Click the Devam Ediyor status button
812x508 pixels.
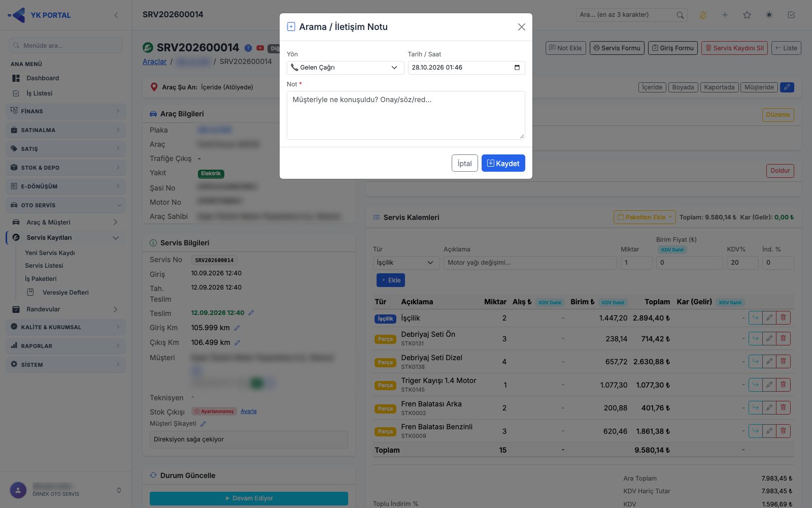(x=249, y=498)
